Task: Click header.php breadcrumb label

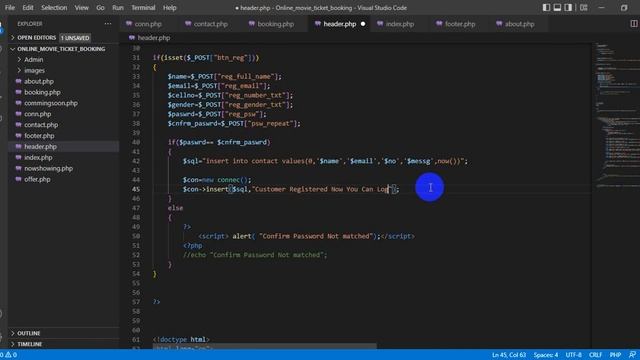Action: [154, 38]
